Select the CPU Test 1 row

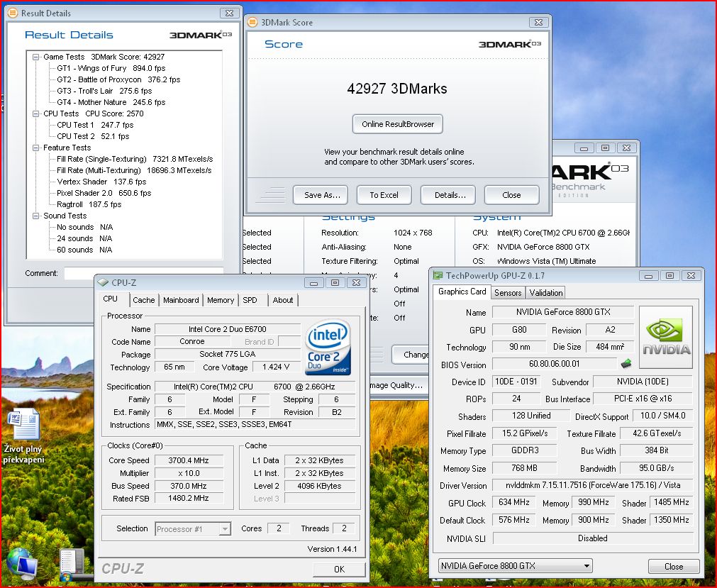coord(95,125)
